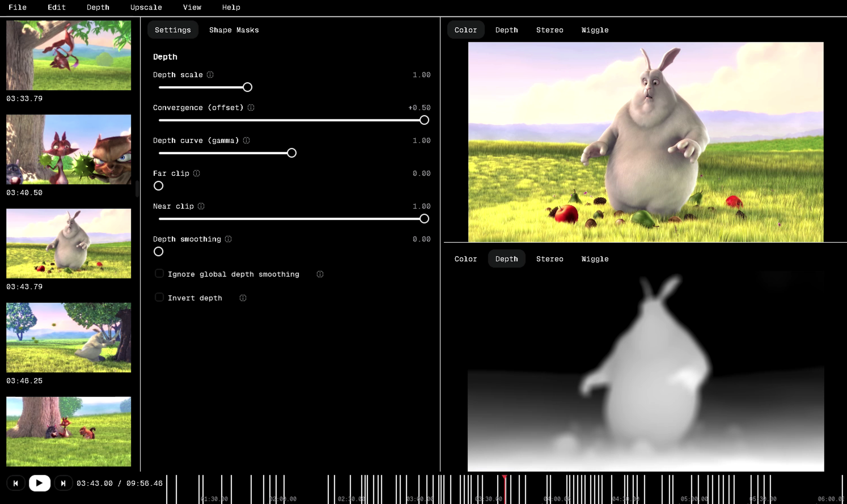This screenshot has height=504, width=847.
Task: Click the Convergence offset slider handle
Action: coord(425,120)
